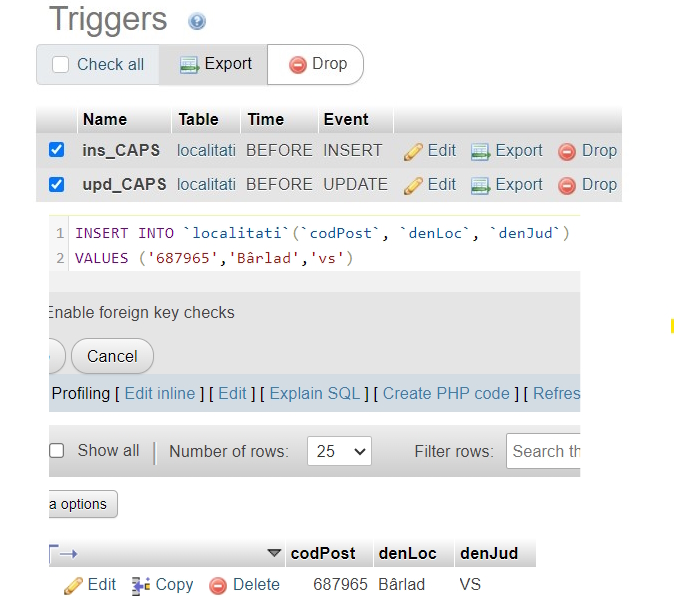Uncheck the upd_CAPS trigger checkbox
Viewport: 674px width, 600px height.
pyautogui.click(x=57, y=185)
